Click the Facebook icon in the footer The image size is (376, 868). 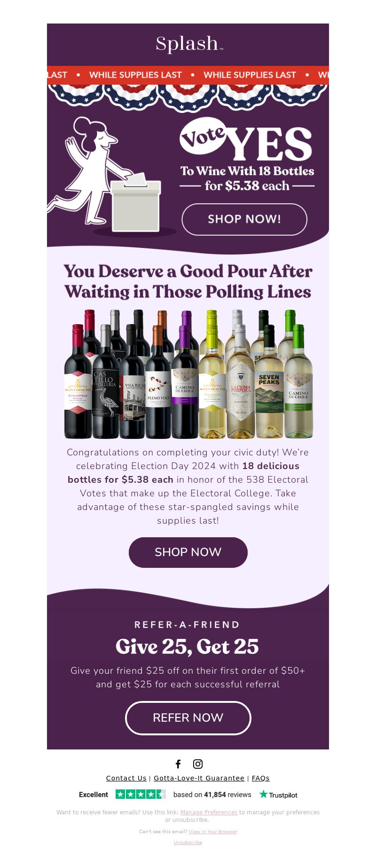coord(178,764)
